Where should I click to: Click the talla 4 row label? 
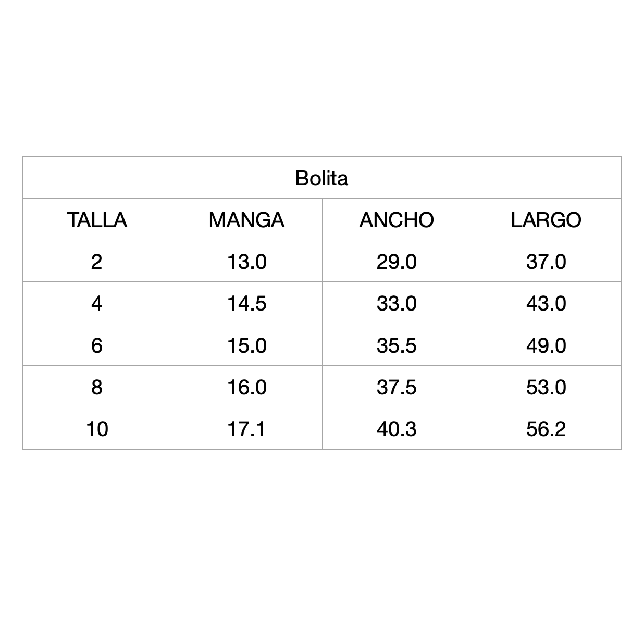coord(97,303)
